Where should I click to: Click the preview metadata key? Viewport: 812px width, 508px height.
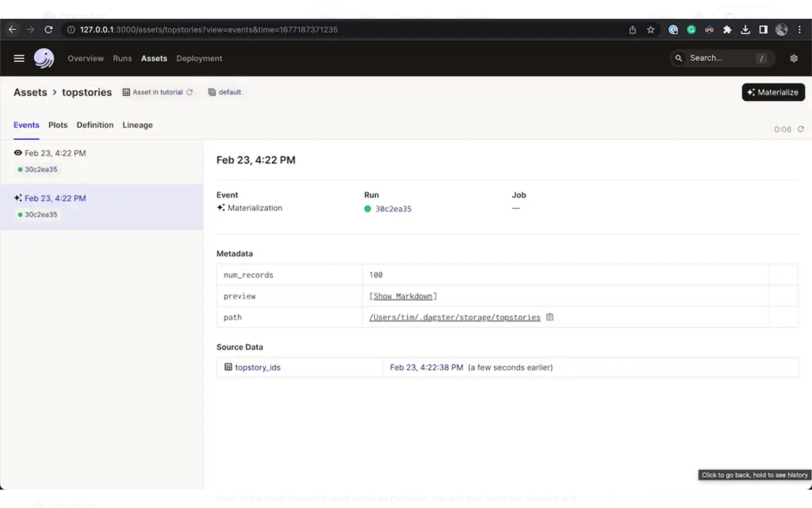[x=239, y=296]
